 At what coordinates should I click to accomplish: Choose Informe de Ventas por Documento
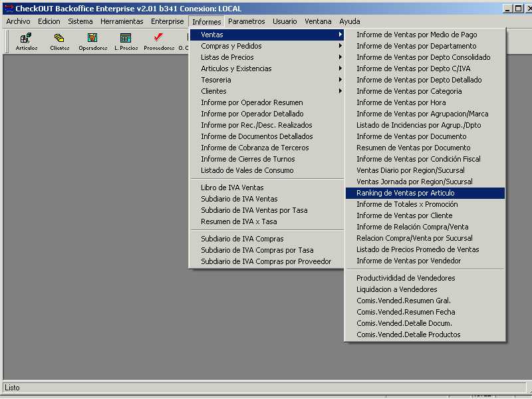click(425, 136)
